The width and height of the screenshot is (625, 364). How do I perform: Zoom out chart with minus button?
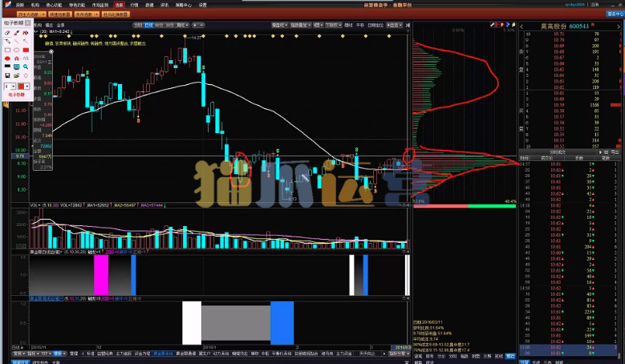click(x=201, y=25)
